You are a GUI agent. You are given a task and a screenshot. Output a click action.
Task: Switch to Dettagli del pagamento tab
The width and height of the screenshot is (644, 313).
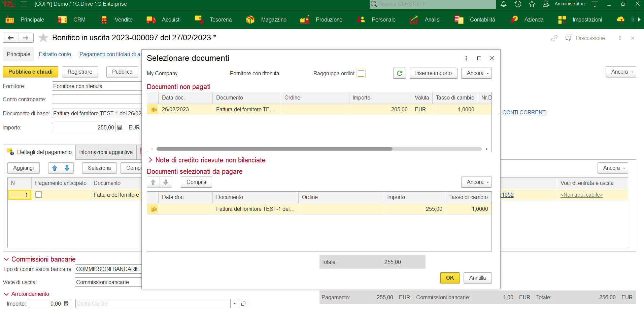click(39, 152)
